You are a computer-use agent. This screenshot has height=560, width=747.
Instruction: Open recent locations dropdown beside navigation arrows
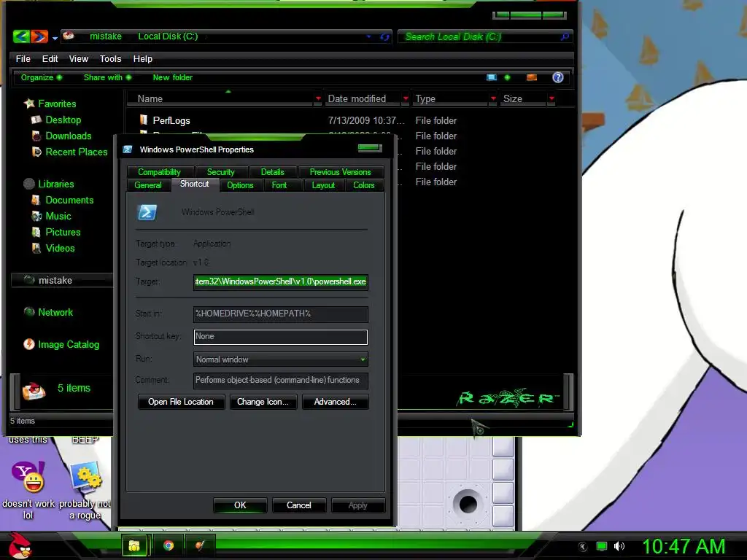[55, 38]
